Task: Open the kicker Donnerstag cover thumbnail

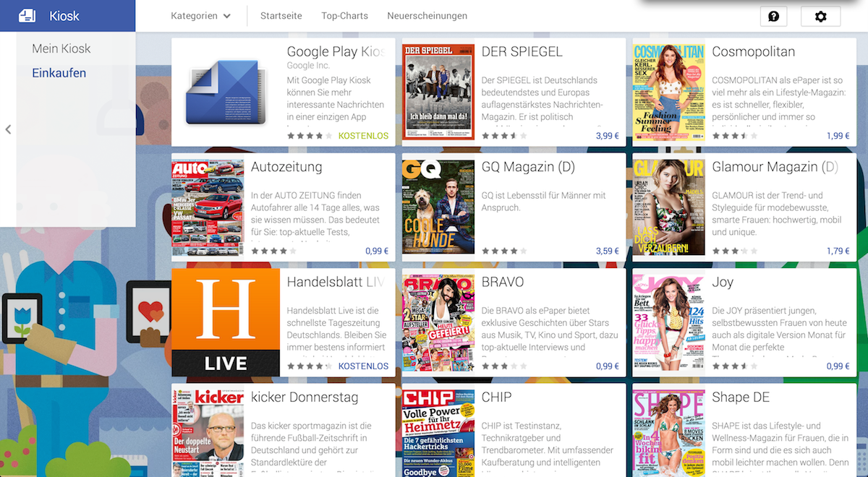Action: (208, 434)
